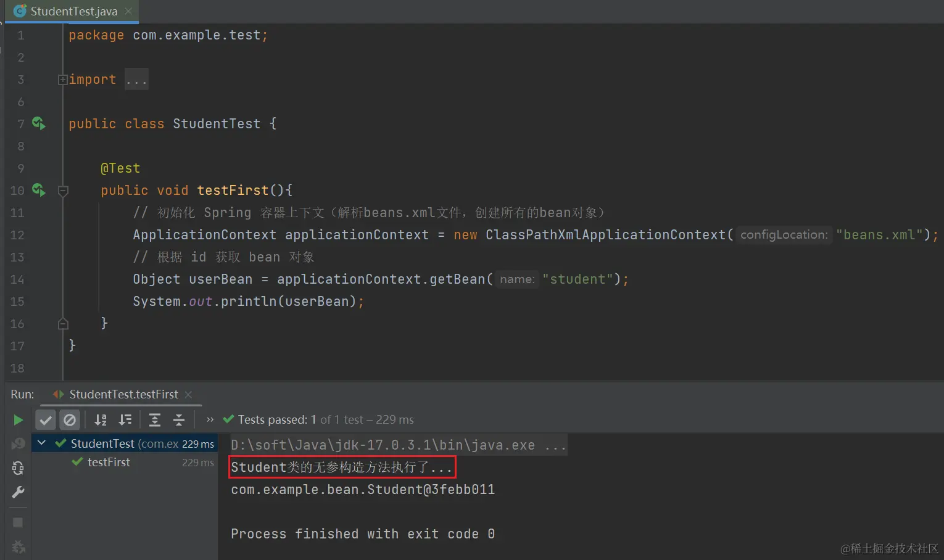The height and width of the screenshot is (560, 944).
Task: Toggle the Show Passed tests checkmark filter
Action: [46, 420]
